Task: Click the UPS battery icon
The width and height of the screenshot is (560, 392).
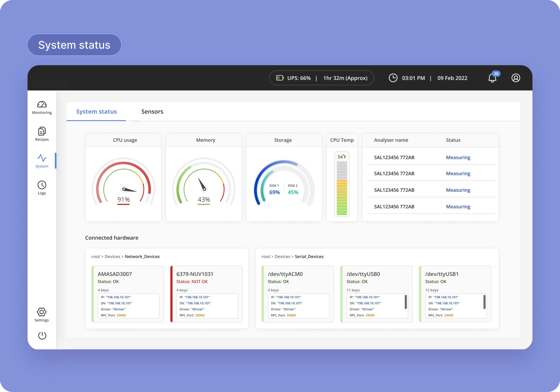Action: [x=280, y=78]
